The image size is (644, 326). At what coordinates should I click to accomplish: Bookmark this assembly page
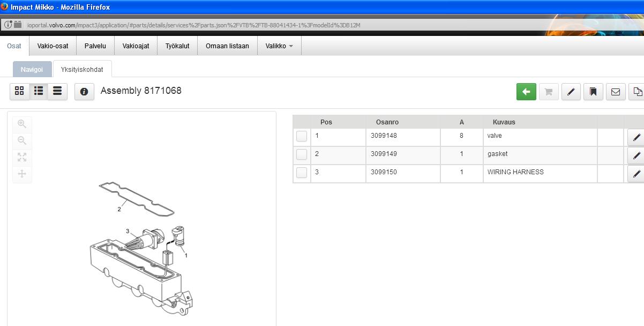pyautogui.click(x=593, y=92)
